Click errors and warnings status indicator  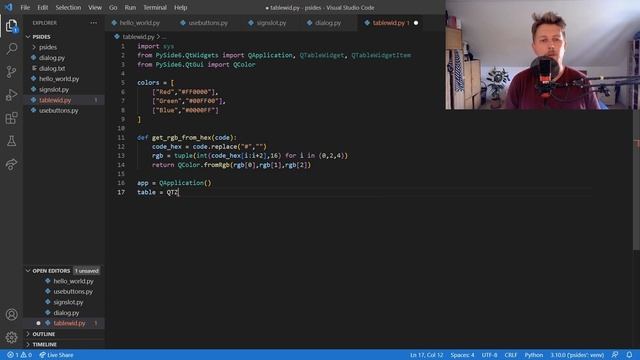[x=19, y=355]
